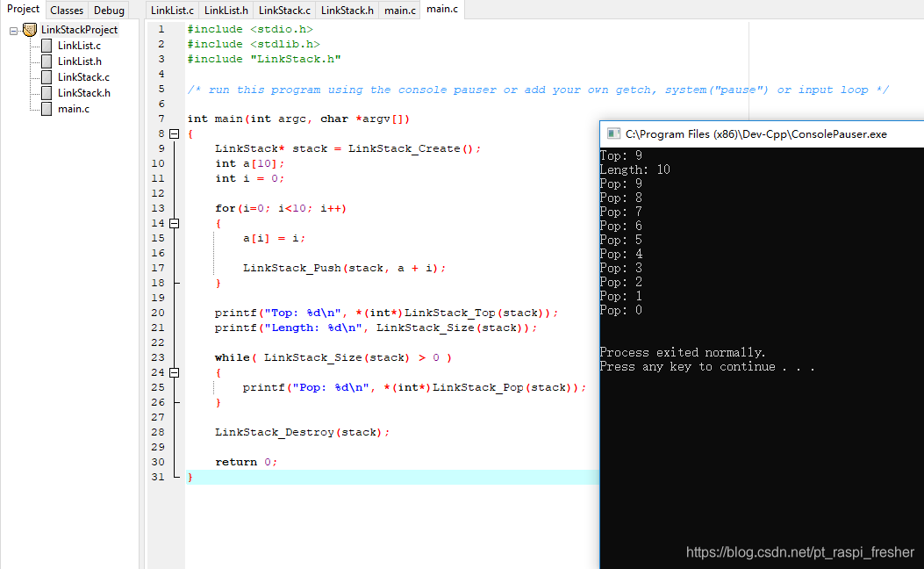Screen dimensions: 924x569
Task: Collapse the while loop fold at line 24
Action: click(x=175, y=372)
